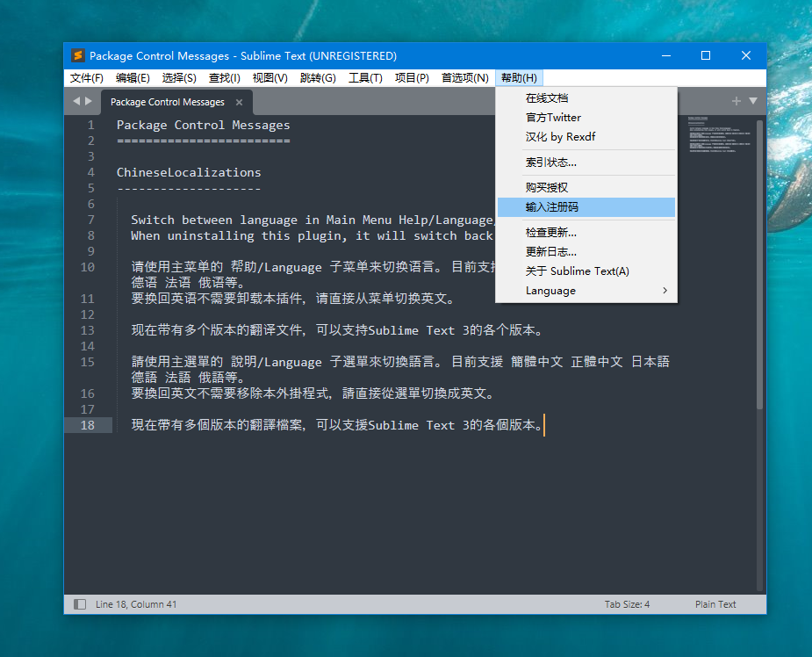Select 关于 Sublime Text(A) menu item

coord(586,271)
